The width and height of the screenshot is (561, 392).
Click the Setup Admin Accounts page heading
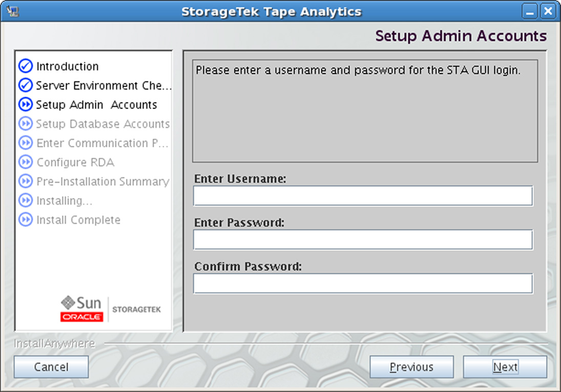pyautogui.click(x=461, y=36)
